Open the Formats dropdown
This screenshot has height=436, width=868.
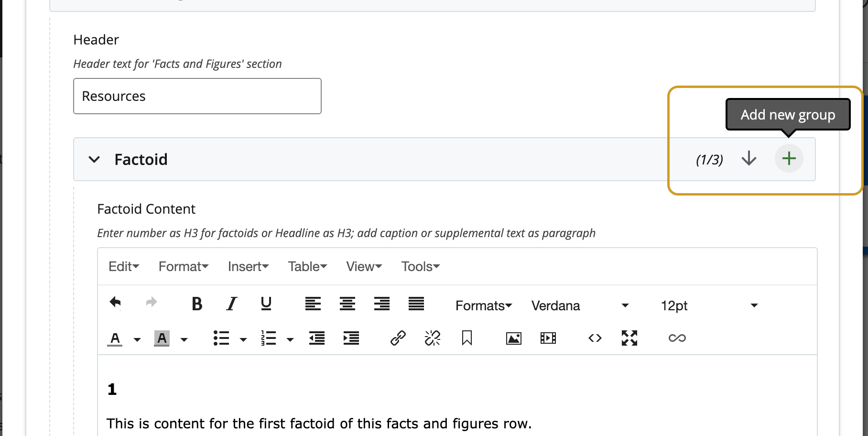(484, 305)
